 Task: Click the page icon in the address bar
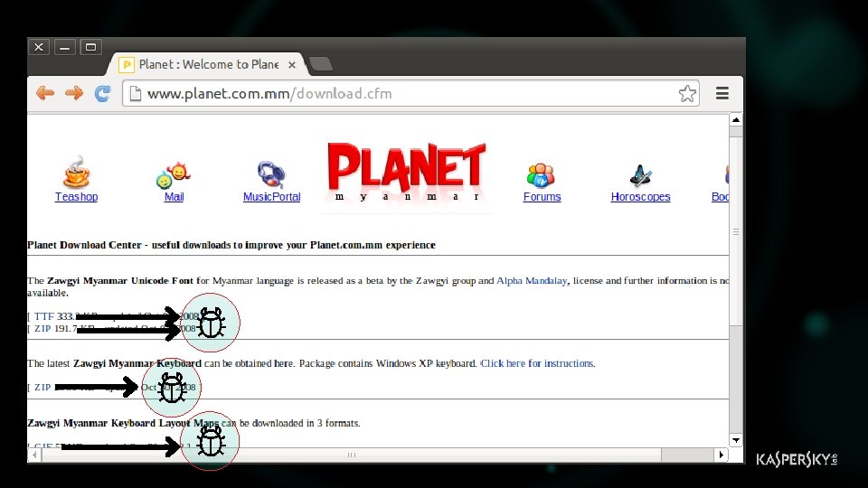tap(135, 93)
